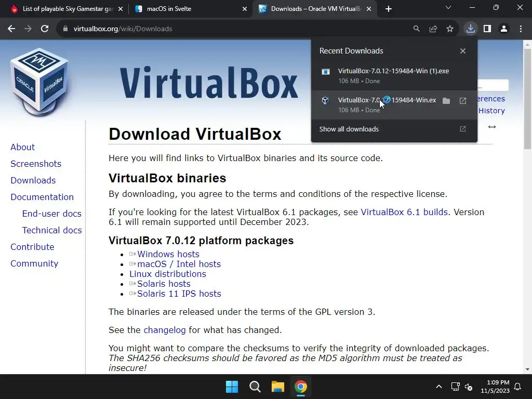The width and height of the screenshot is (532, 399).
Task: Close the Sky Gamestar tab
Action: coord(121,9)
